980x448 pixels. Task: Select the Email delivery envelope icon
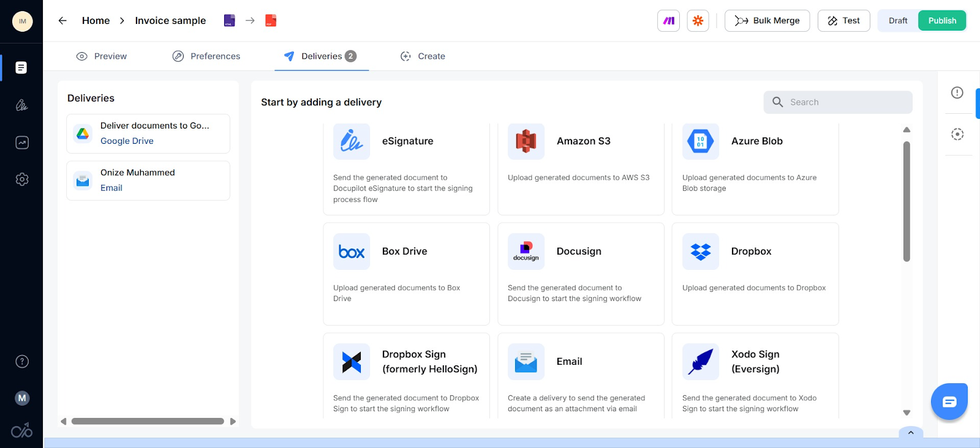click(x=526, y=362)
